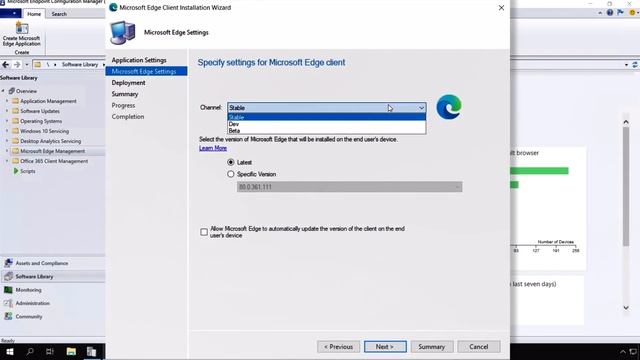Expand the Windows 10 Servicing tree node

(7, 131)
